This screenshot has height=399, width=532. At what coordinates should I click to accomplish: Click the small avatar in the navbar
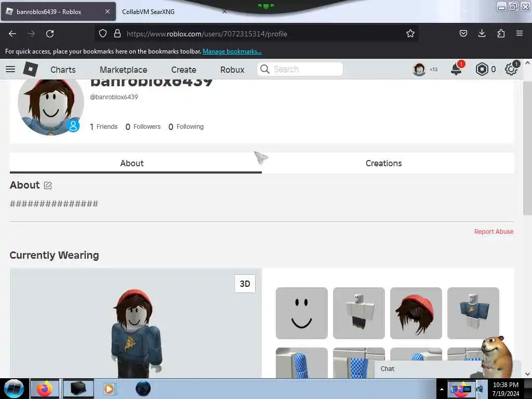tap(419, 69)
